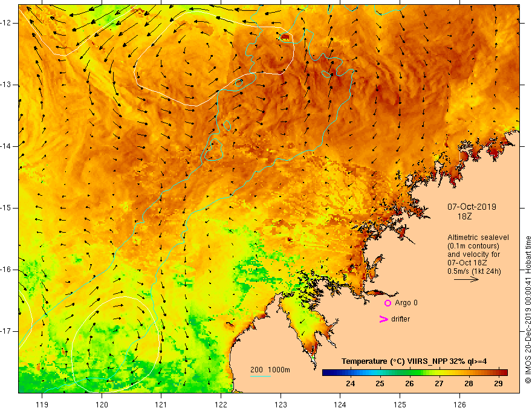
Task: Click the Temperature VIIRS_NPP colorbar title
Action: tap(414, 361)
